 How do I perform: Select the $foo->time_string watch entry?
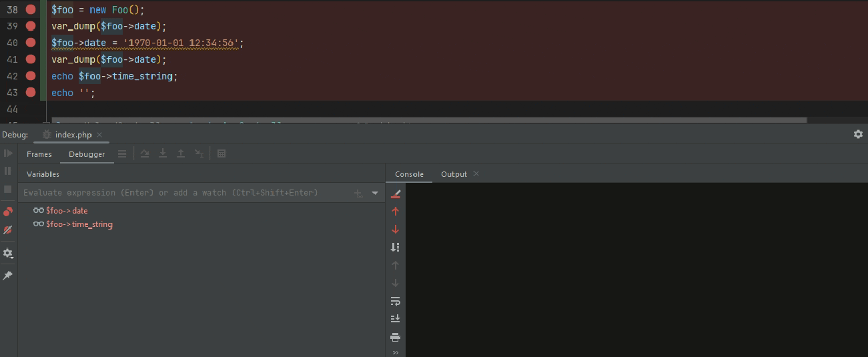[x=79, y=225]
